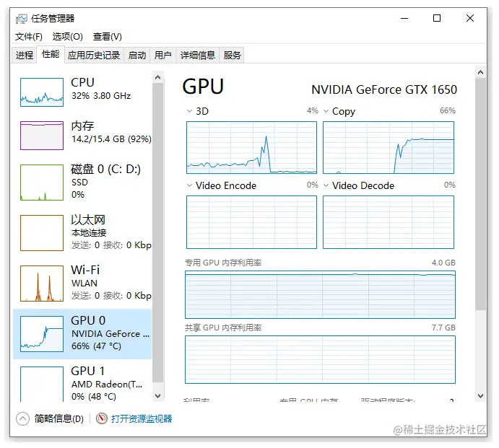Viewport: 499px width, 448px height.
Task: Open the Video Decode engine dropdown
Action: [x=326, y=185]
